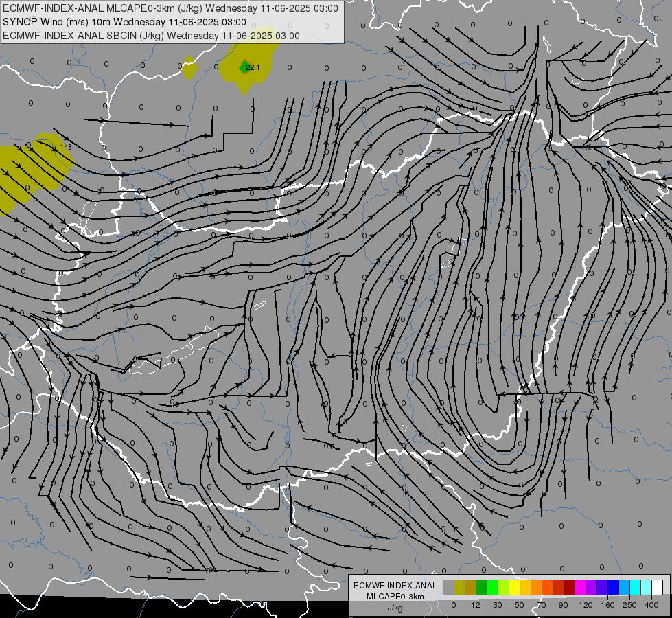The image size is (672, 618).
Task: Click the 148 value label on map
Action: point(66,147)
